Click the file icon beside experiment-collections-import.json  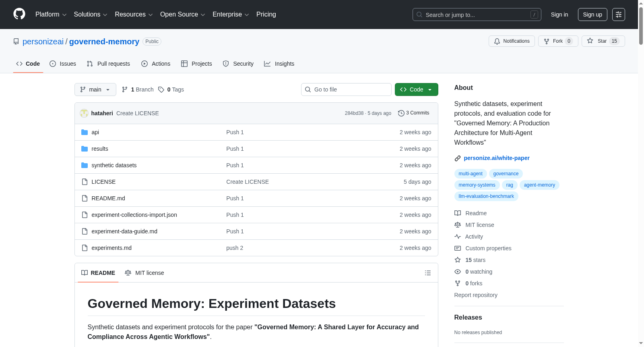pos(85,215)
